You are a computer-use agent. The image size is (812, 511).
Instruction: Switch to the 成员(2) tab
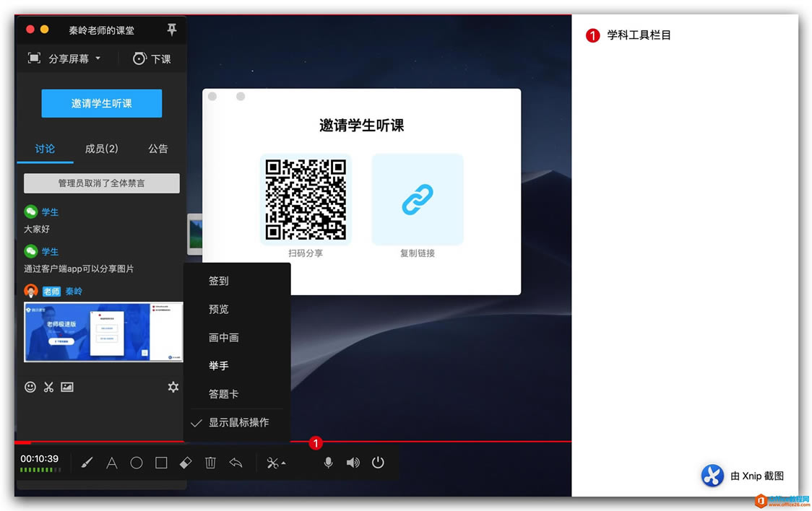(x=101, y=149)
